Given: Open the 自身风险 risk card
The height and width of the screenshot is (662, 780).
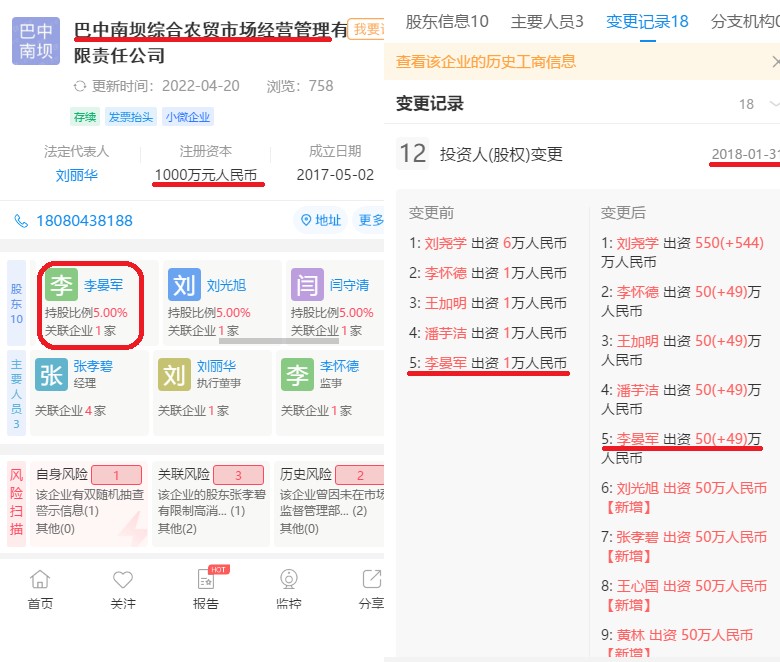Looking at the screenshot, I should [x=89, y=500].
